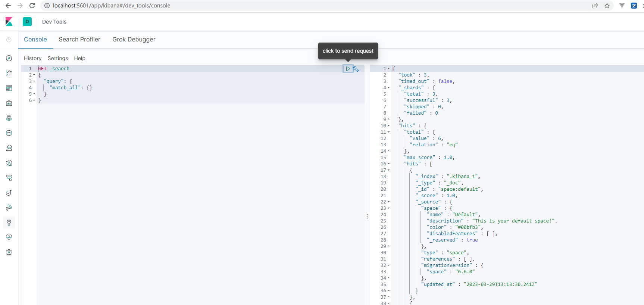644x305 pixels.
Task: Open the console History panel
Action: click(x=32, y=58)
